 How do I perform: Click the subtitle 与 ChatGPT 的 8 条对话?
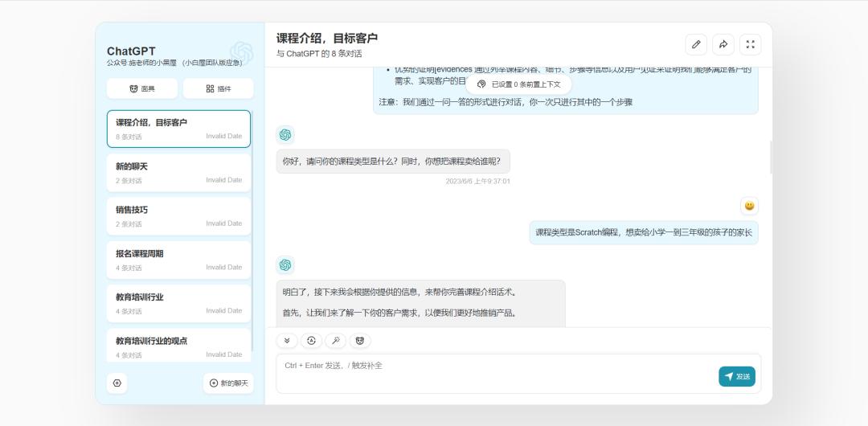[x=319, y=54]
